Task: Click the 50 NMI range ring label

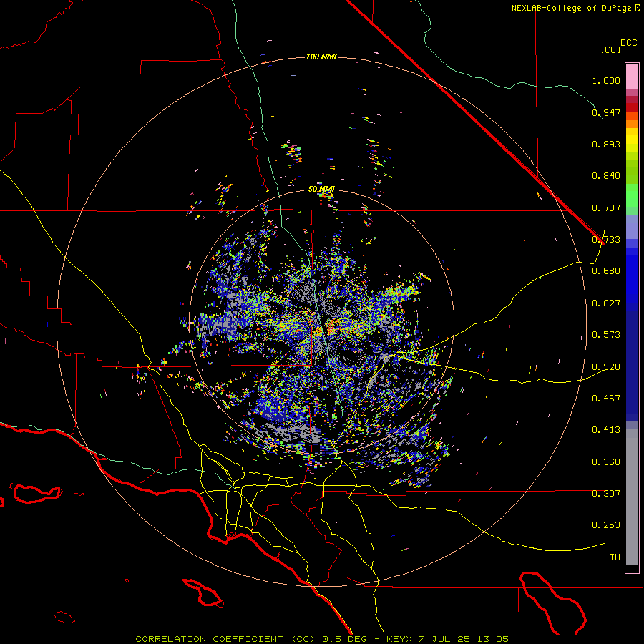Action: (321, 190)
